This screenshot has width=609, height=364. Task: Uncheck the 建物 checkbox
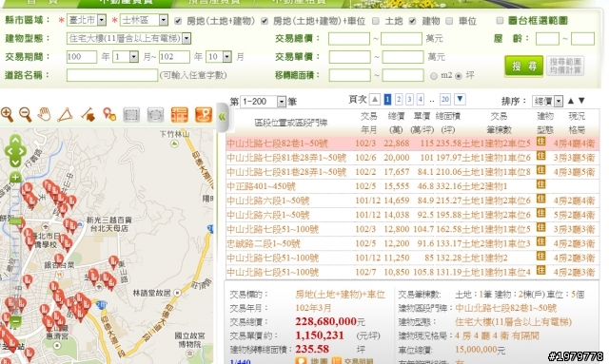[x=412, y=21]
